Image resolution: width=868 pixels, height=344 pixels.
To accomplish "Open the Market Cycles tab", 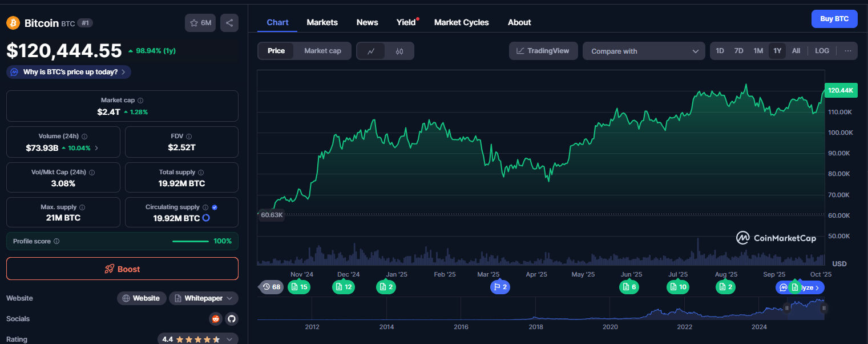I will pyautogui.click(x=461, y=22).
